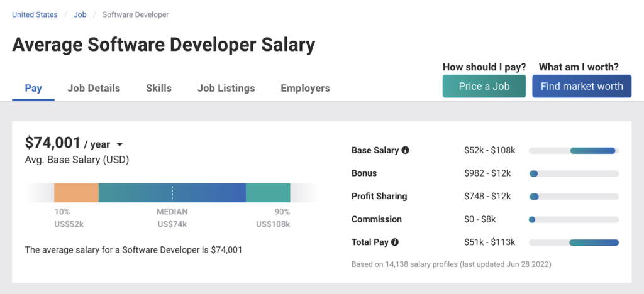Select the Job Listings tab
Screen dimensions: 644x294
(x=226, y=88)
